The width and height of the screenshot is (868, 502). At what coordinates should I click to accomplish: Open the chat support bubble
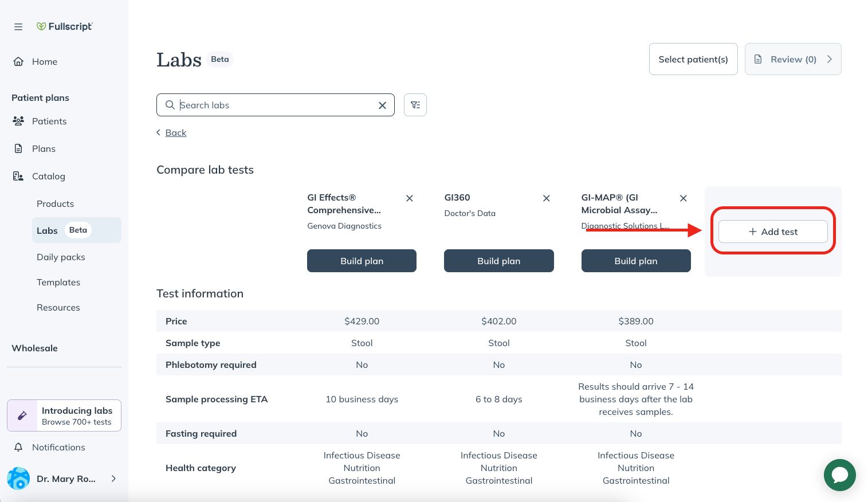coord(839,474)
